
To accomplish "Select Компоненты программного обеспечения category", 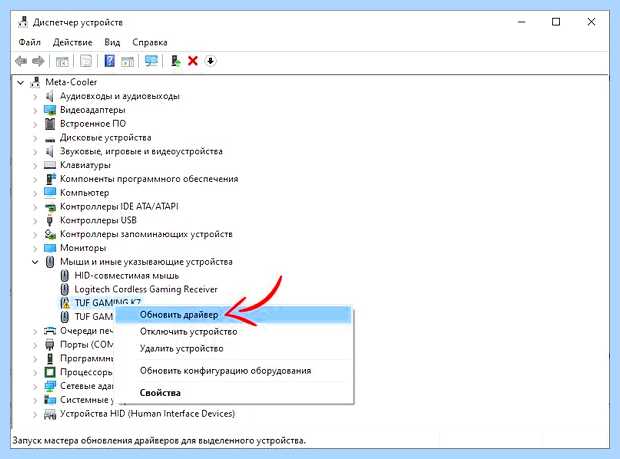I will coord(149,179).
